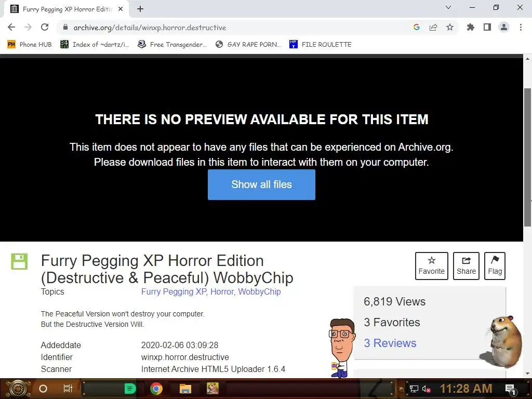The image size is (532, 399).
Task: Expand the tab search chevron
Action: tap(448, 7)
